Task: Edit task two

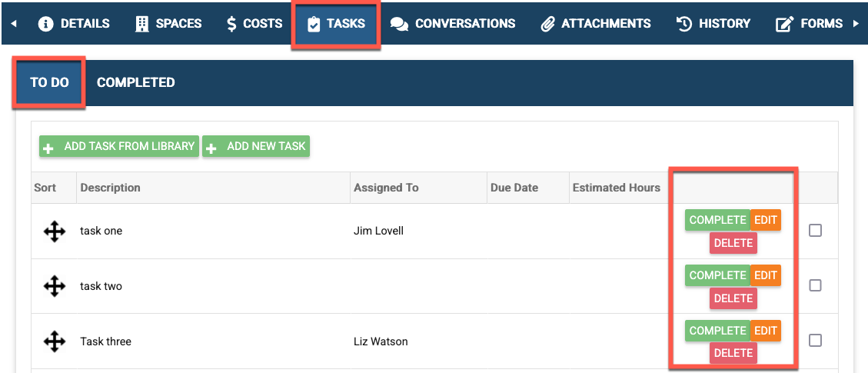Action: [766, 275]
